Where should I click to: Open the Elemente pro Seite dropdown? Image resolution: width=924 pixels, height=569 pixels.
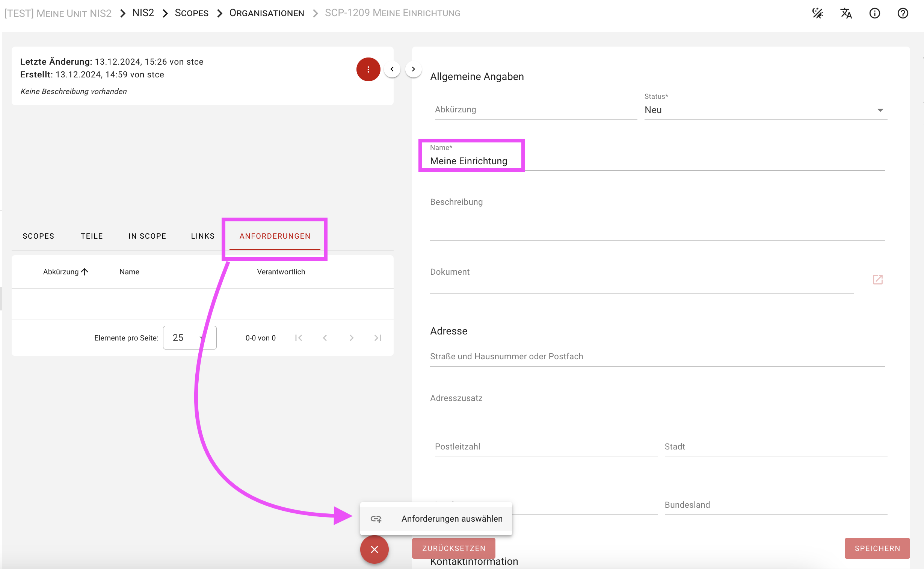point(190,338)
